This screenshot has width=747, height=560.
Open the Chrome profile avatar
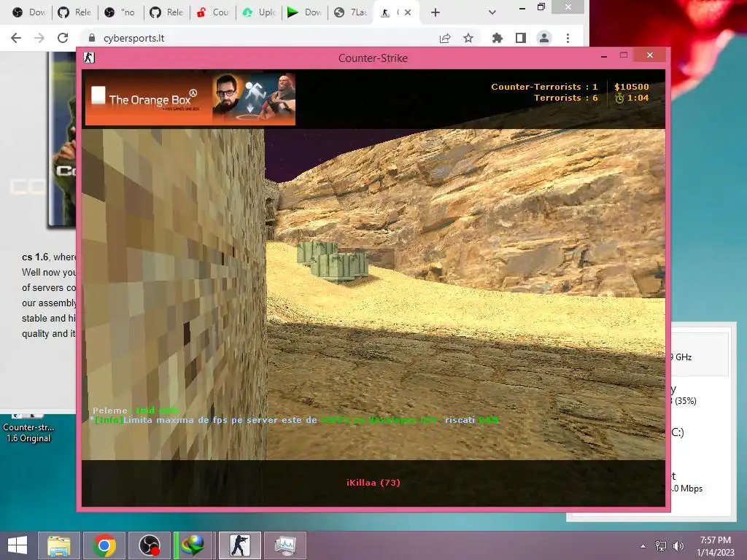pos(544,38)
